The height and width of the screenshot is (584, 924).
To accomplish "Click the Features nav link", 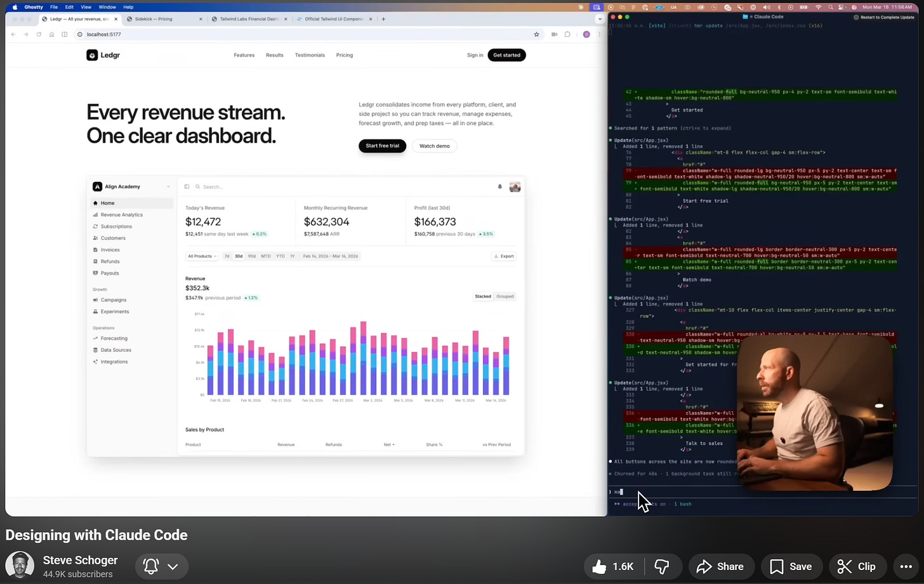I will pyautogui.click(x=244, y=55).
